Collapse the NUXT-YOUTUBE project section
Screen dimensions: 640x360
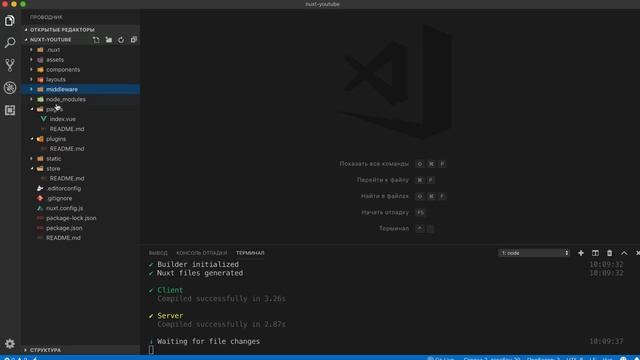[51, 40]
